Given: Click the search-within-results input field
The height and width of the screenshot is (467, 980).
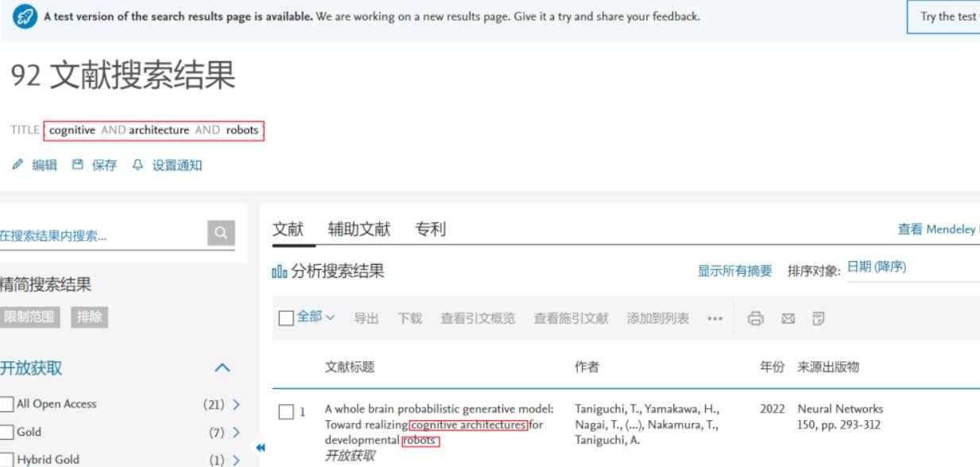Looking at the screenshot, I should click(x=103, y=232).
